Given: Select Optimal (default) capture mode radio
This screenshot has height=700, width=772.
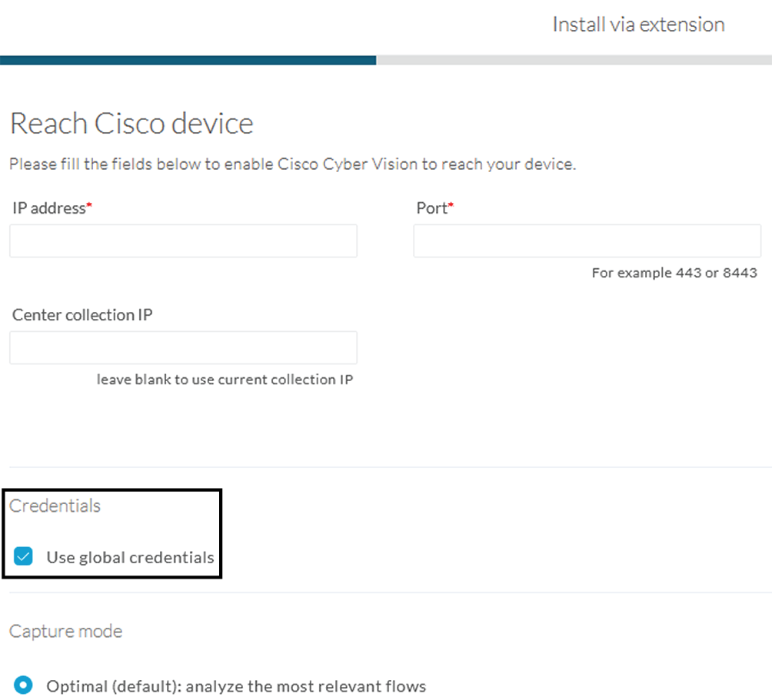Looking at the screenshot, I should (23, 685).
